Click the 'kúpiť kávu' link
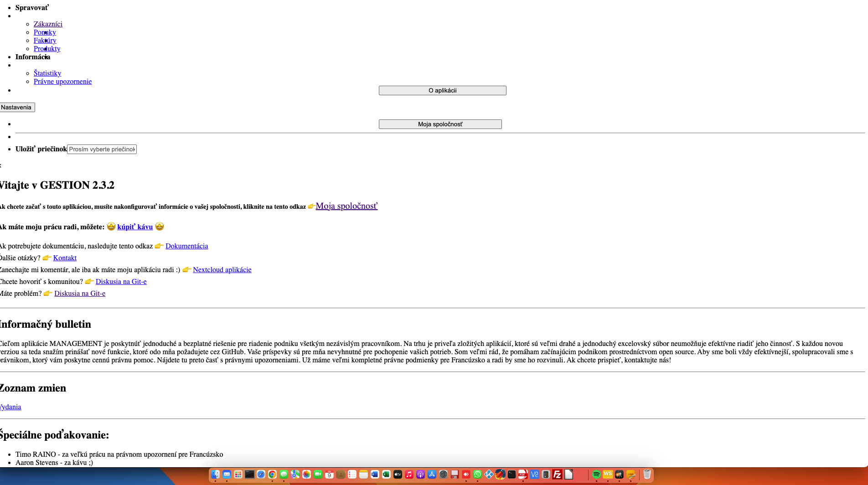The width and height of the screenshot is (868, 485). [135, 227]
